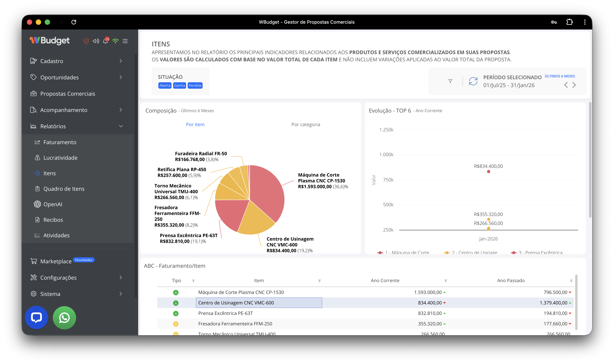Toggle the Aberta situation filter tag

click(165, 86)
